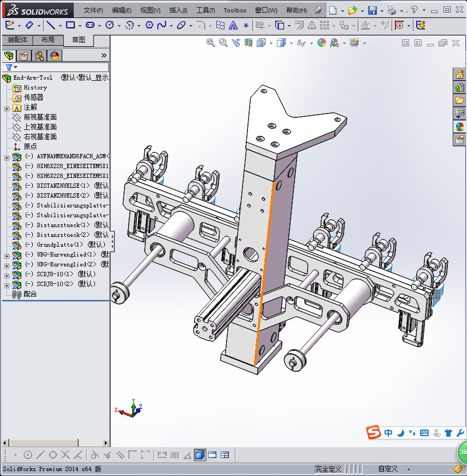Expand the SCDJ8-10<1> node
This screenshot has height=476, width=467.
pyautogui.click(x=7, y=276)
